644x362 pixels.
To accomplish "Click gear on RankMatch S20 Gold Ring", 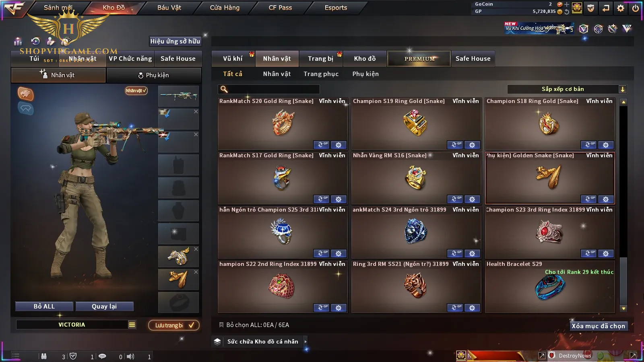I will pyautogui.click(x=339, y=145).
